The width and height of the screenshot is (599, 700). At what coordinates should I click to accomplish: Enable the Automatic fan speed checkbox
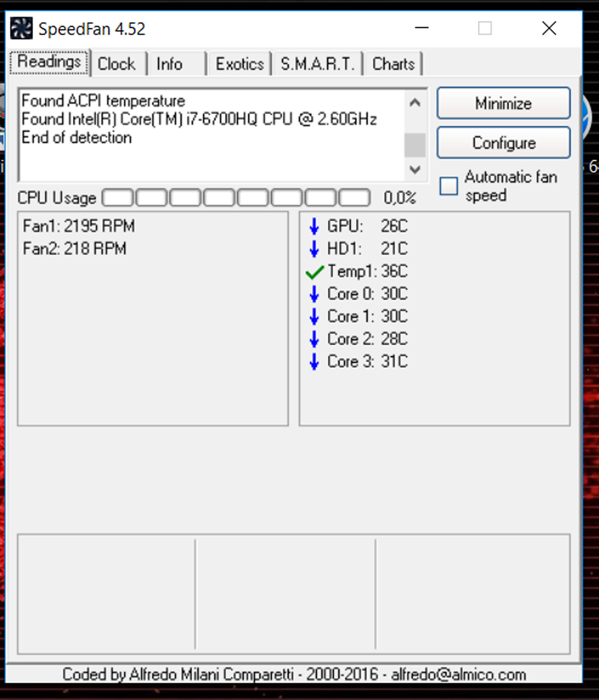(x=449, y=186)
